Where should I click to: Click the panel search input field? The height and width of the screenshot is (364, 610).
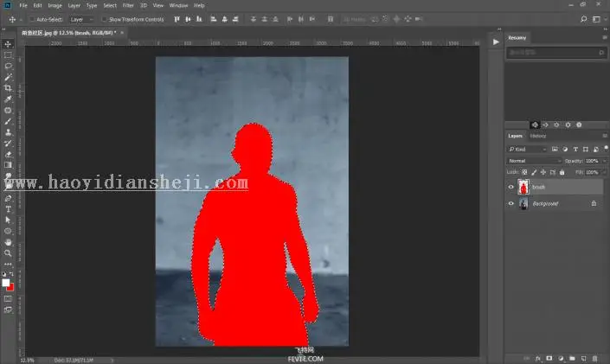(x=555, y=52)
